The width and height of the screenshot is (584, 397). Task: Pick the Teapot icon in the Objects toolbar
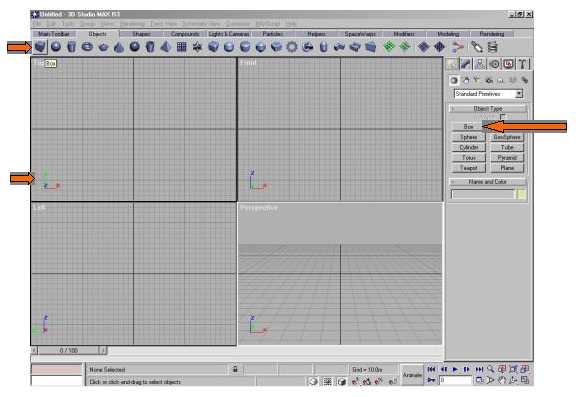pos(103,47)
